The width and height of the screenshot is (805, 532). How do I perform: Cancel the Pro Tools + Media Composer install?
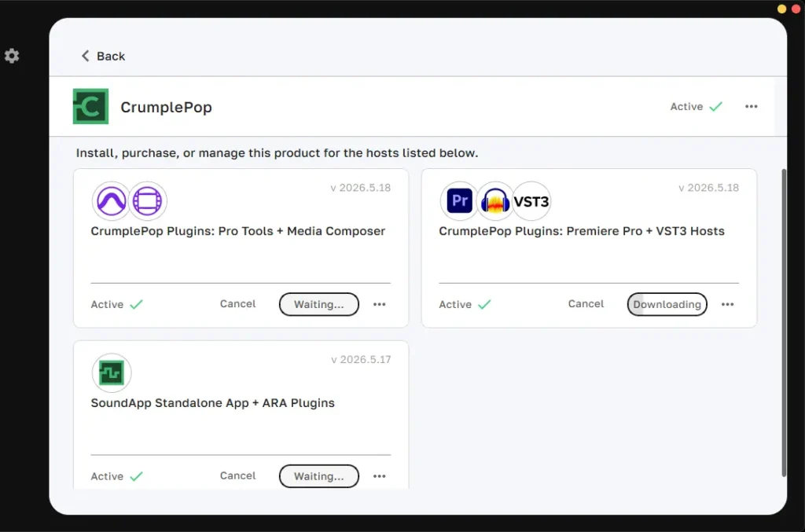pos(237,303)
